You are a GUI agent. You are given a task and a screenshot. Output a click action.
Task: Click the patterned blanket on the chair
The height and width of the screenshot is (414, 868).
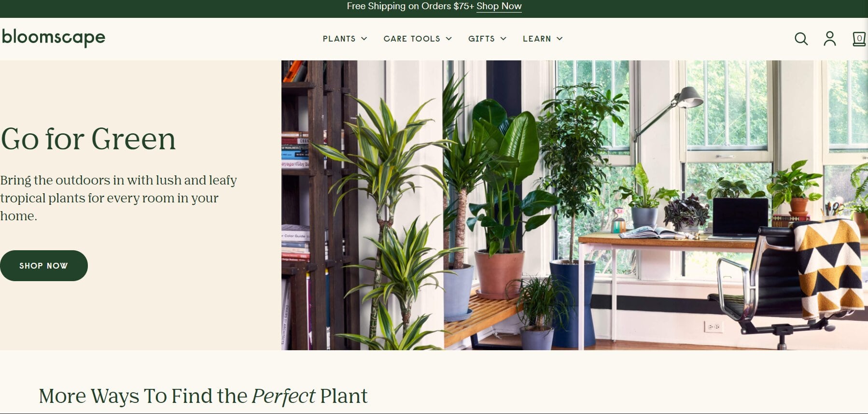coord(829,268)
